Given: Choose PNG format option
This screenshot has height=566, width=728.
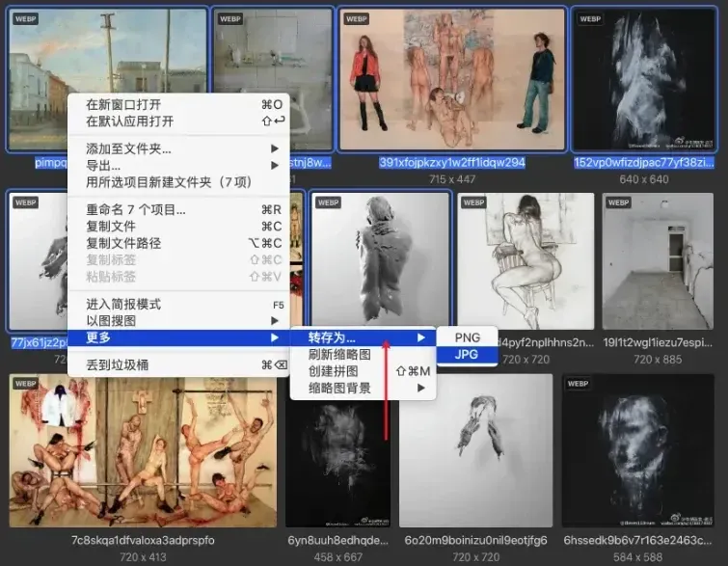Looking at the screenshot, I should 467,337.
